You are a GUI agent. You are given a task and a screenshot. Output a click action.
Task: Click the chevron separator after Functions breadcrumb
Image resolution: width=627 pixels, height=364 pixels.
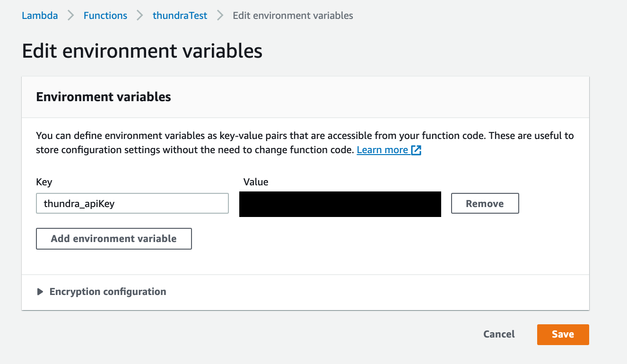tap(140, 16)
